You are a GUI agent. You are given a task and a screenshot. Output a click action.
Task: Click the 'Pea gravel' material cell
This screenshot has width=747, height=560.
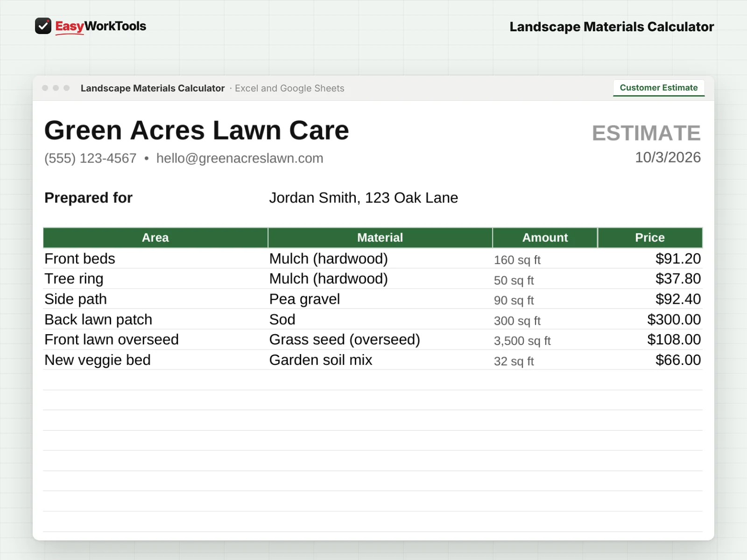(380, 299)
